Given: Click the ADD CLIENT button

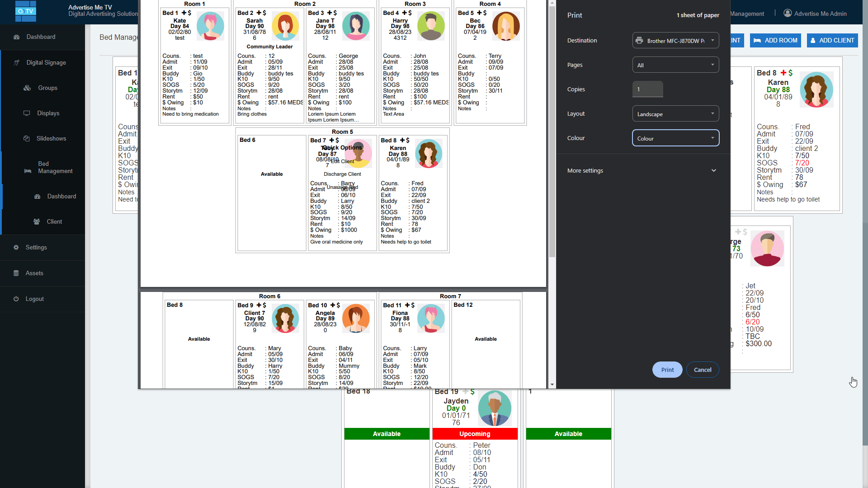Looking at the screenshot, I should click(x=832, y=40).
